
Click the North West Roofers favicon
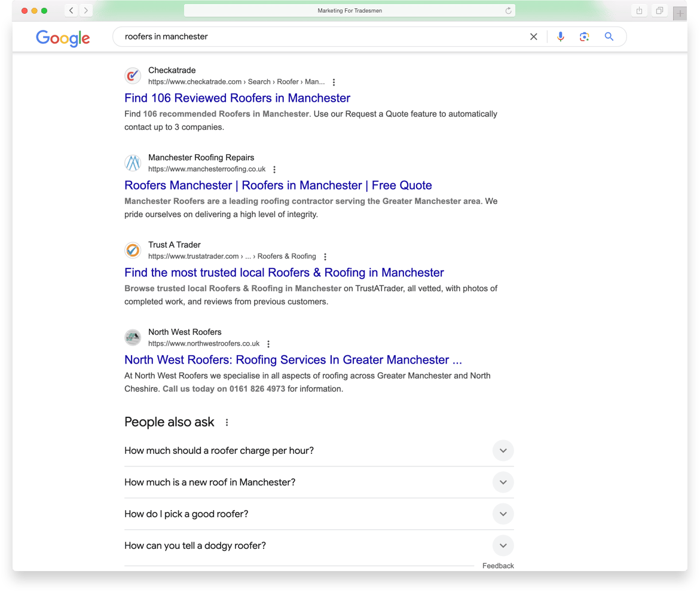pyautogui.click(x=133, y=337)
